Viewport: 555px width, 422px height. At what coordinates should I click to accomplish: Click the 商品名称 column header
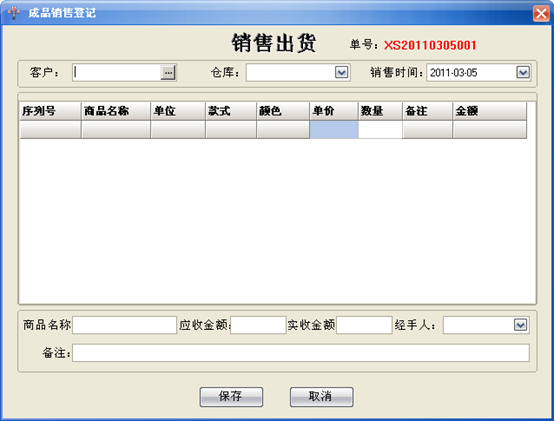[x=116, y=111]
